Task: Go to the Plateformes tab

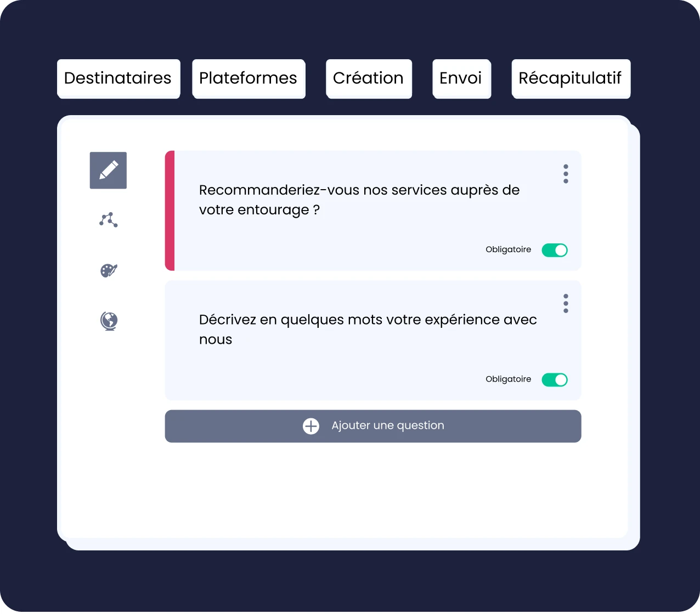Action: pos(248,78)
